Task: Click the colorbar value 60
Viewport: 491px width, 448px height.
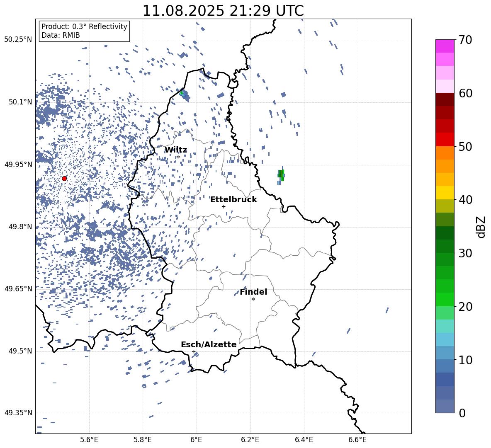Action: click(465, 93)
